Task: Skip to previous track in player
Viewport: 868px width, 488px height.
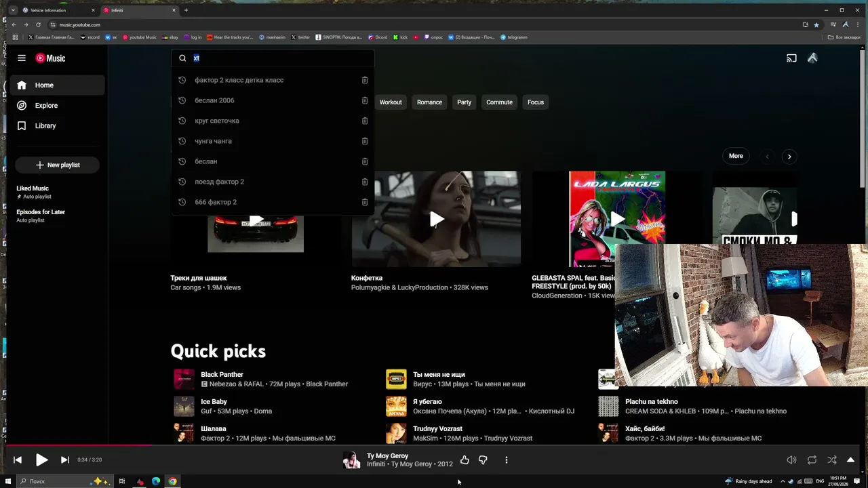Action: [18, 460]
